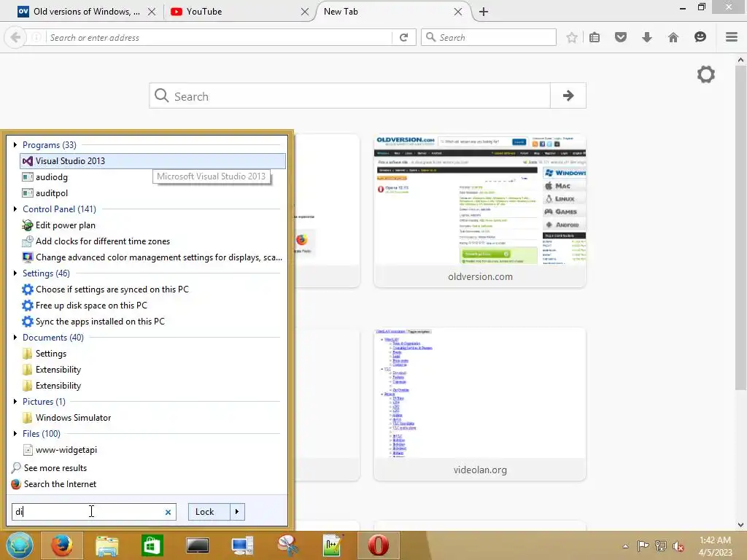Open the videolan.org thumbnail tile

pyautogui.click(x=480, y=404)
